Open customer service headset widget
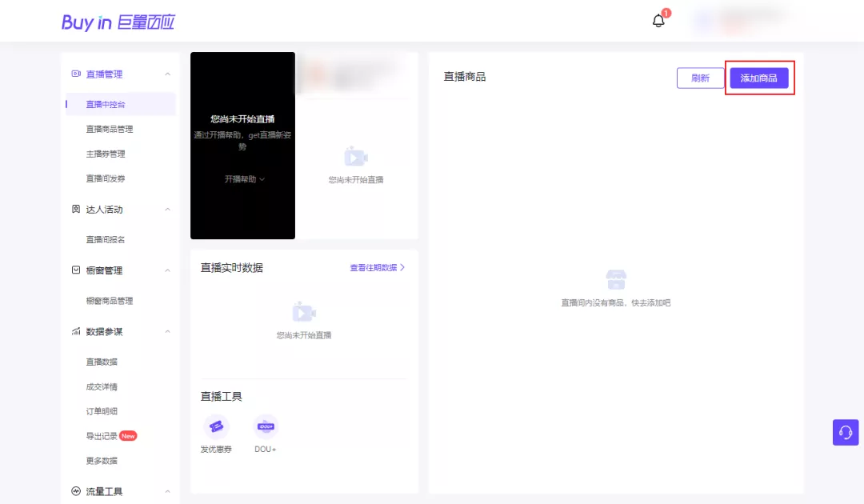 click(x=846, y=432)
